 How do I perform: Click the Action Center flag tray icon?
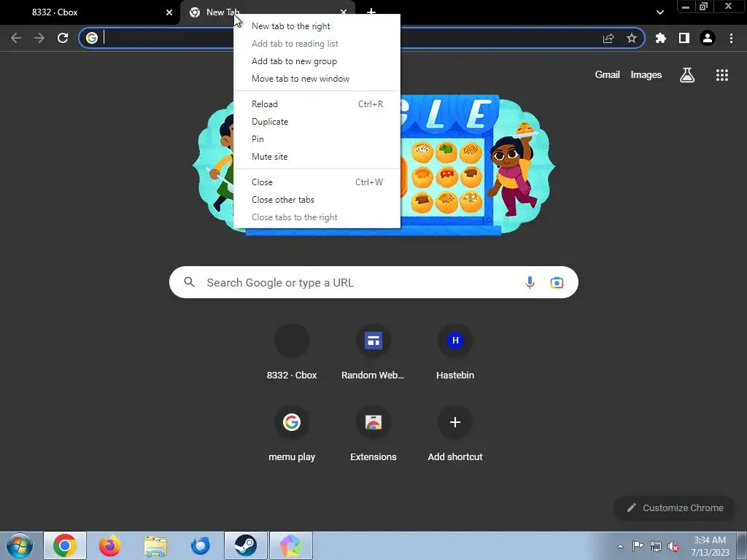point(638,546)
